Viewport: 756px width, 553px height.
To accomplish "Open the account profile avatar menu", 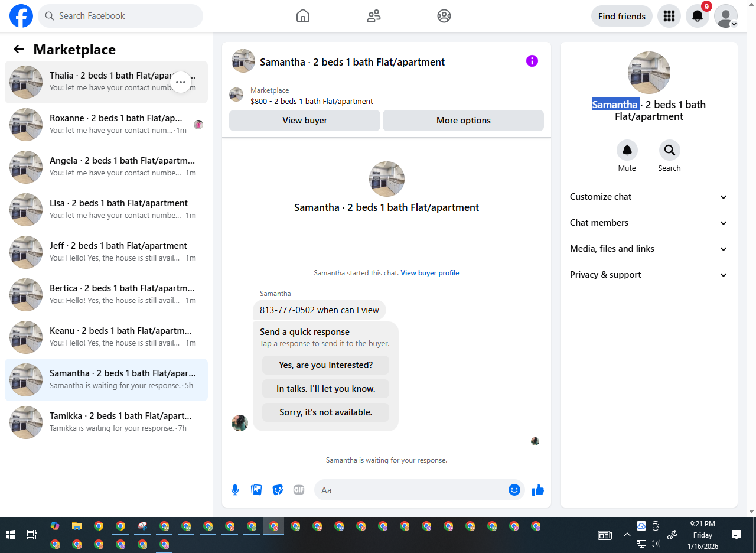I will pyautogui.click(x=726, y=16).
